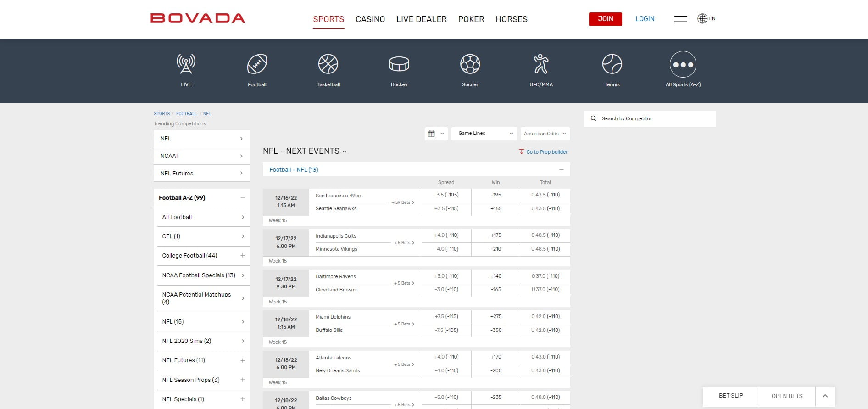The image size is (868, 409).
Task: Select the Hockey puck icon
Action: coord(399,64)
